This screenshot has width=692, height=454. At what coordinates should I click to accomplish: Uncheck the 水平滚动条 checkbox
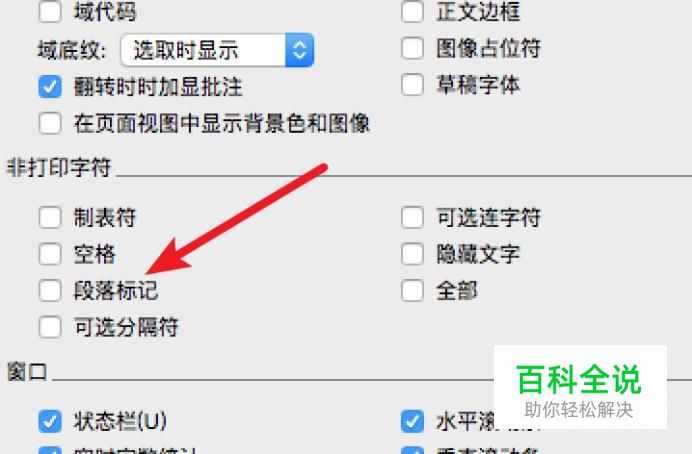coord(413,421)
